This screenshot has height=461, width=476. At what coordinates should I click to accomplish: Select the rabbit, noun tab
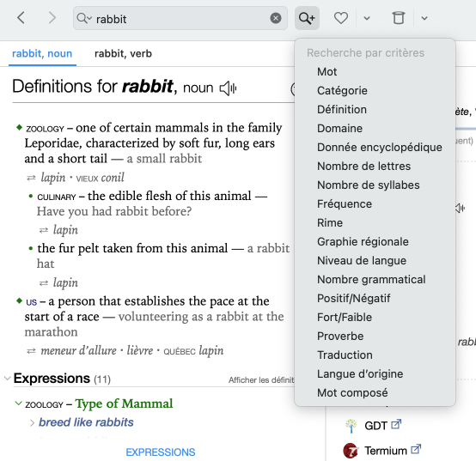[42, 54]
